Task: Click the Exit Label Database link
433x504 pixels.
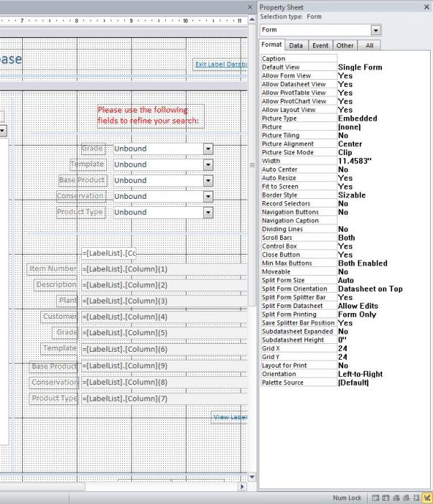Action: coord(220,65)
